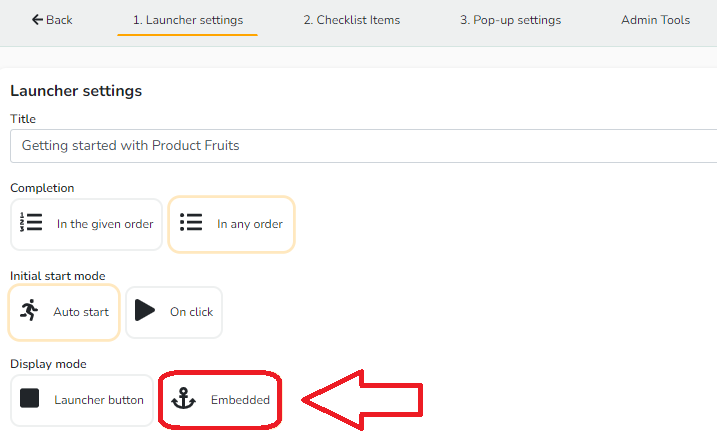The height and width of the screenshot is (445, 717).
Task: Click the Back link
Action: pyautogui.click(x=52, y=20)
